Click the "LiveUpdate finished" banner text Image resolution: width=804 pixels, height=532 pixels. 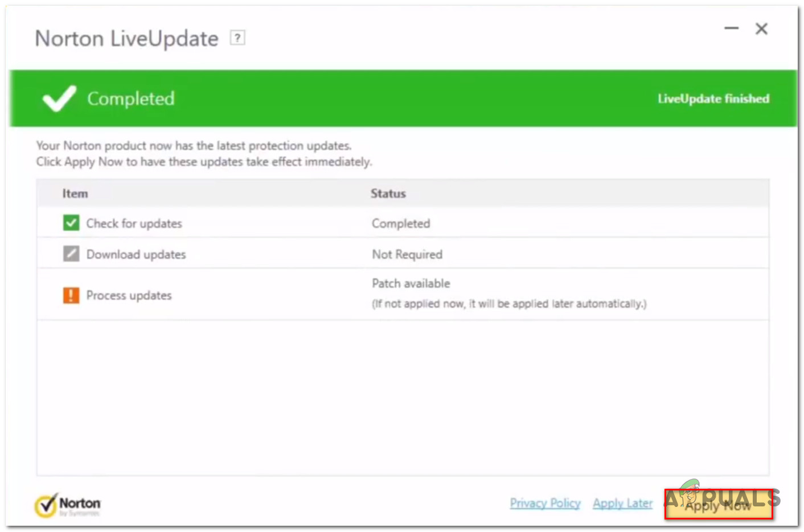[713, 98]
